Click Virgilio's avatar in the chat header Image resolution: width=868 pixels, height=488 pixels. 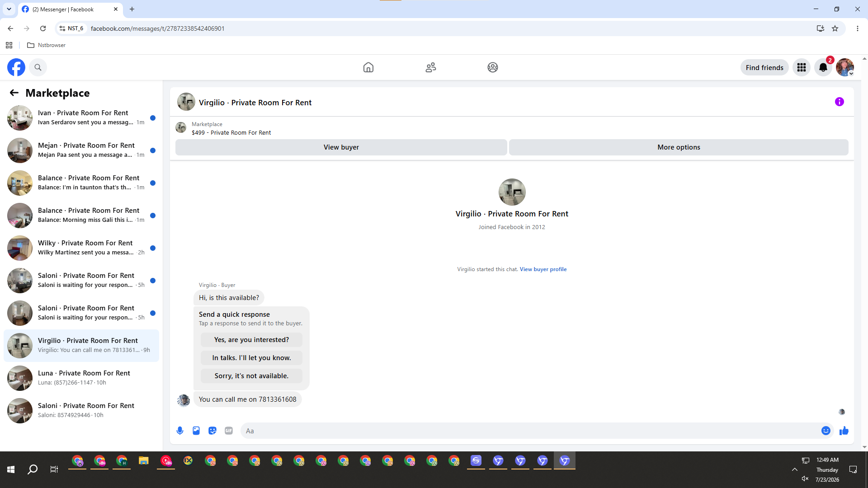pyautogui.click(x=186, y=102)
